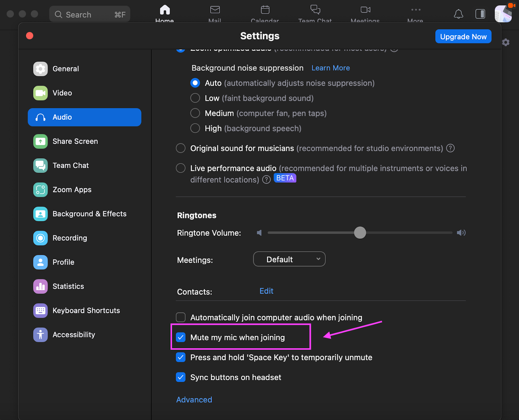Select the Video settings icon
This screenshot has width=519, height=420.
click(x=40, y=93)
